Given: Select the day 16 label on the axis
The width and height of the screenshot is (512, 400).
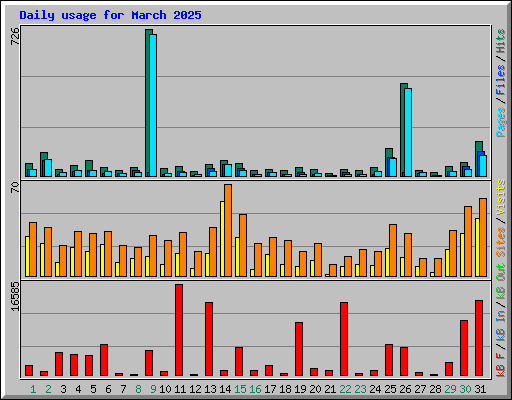Looking at the screenshot, I should (255, 389).
